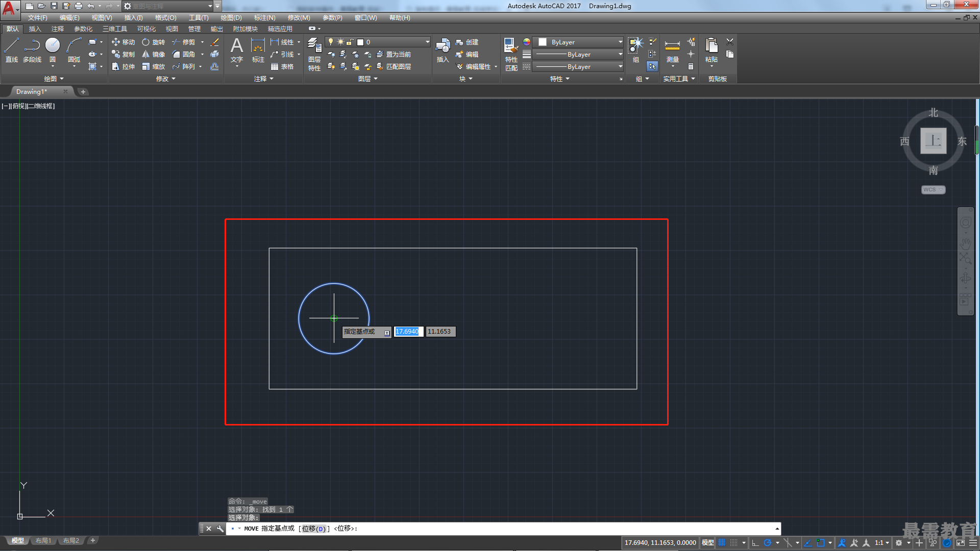Click the 复制 (Copy) modify tool
This screenshot has width=980, height=551.
pos(123,54)
